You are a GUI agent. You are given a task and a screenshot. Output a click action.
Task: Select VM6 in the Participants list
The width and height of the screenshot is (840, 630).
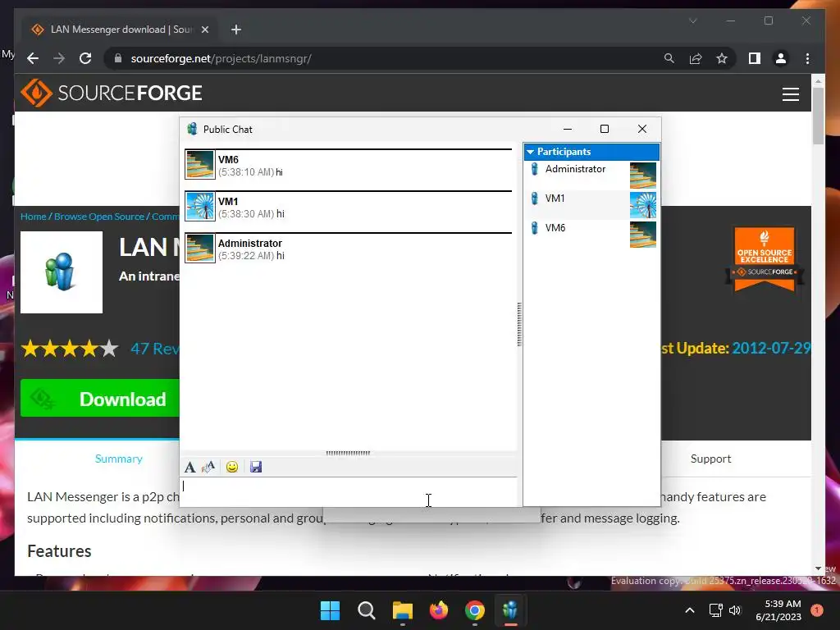pyautogui.click(x=591, y=234)
